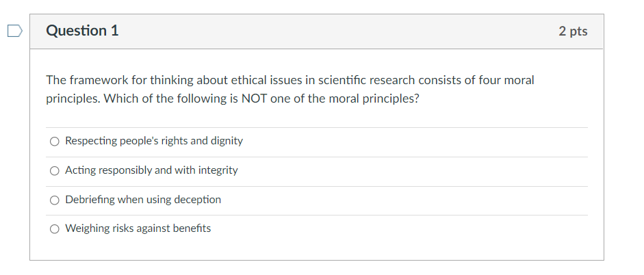Click the "Acting responsibly and with integrity" answer text
Screen dimensions: 644x275
coord(151,170)
